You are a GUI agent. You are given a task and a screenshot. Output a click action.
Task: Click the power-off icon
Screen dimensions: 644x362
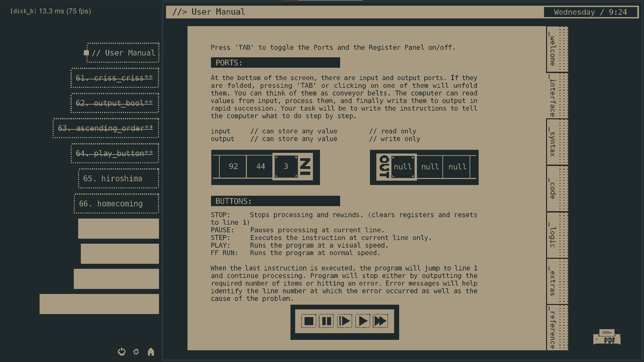click(x=121, y=352)
